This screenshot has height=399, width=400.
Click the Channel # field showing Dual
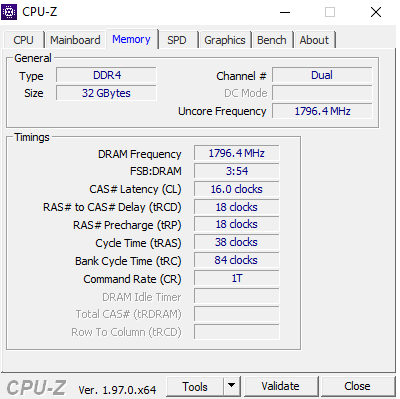(x=322, y=75)
